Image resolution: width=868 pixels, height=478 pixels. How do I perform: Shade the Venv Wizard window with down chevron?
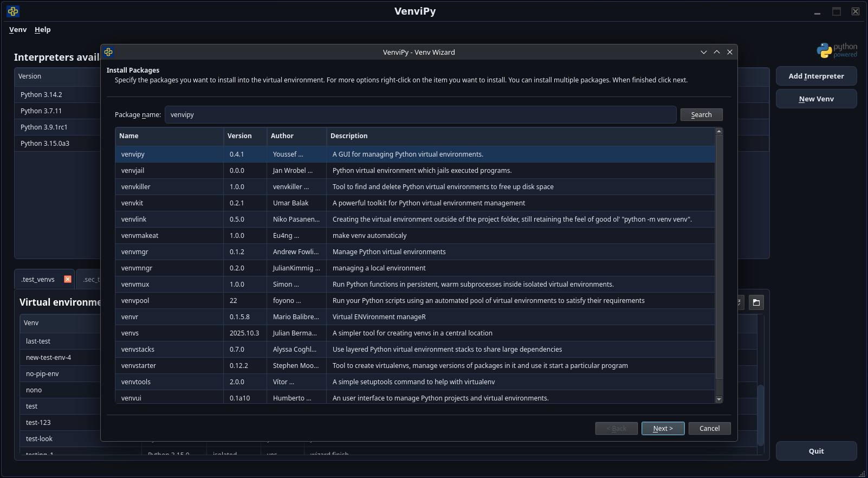704,52
